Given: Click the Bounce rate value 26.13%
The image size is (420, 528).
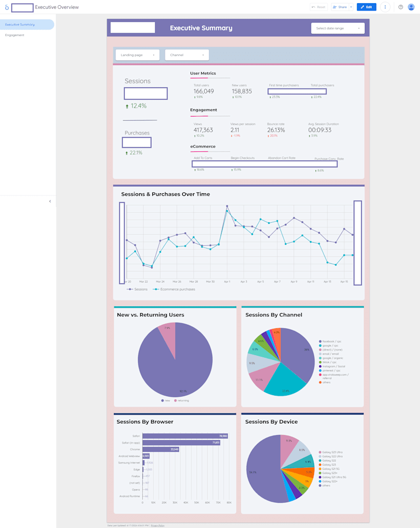Looking at the screenshot, I should [x=276, y=130].
